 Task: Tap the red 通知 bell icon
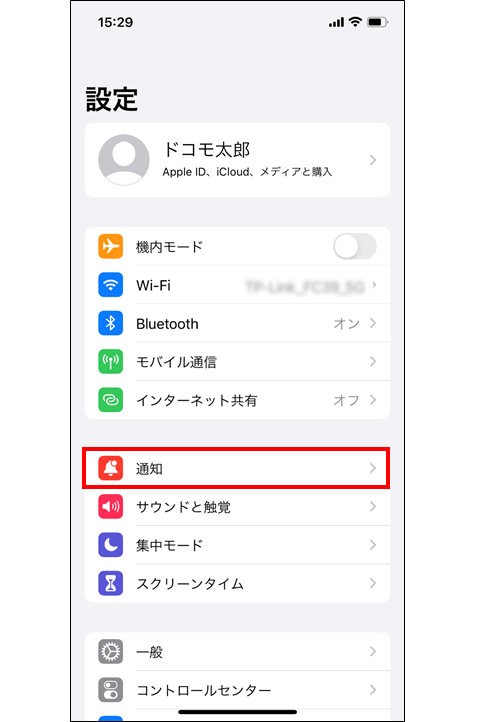click(111, 468)
